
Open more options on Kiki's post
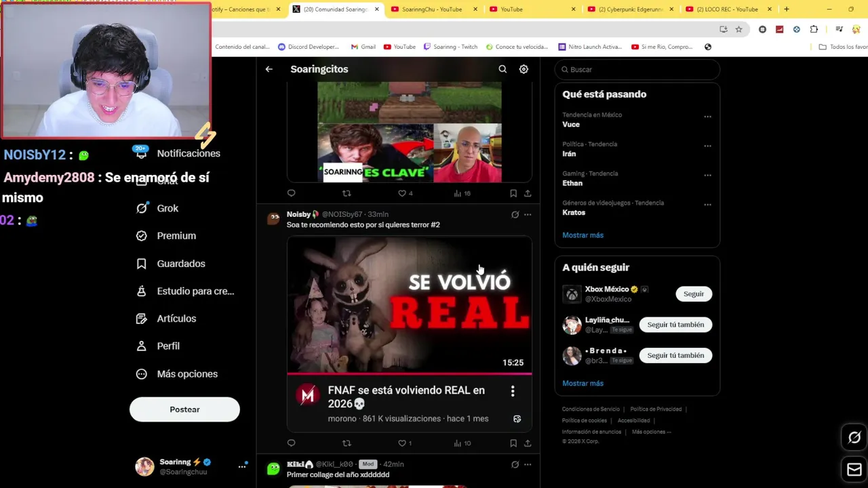pyautogui.click(x=528, y=464)
